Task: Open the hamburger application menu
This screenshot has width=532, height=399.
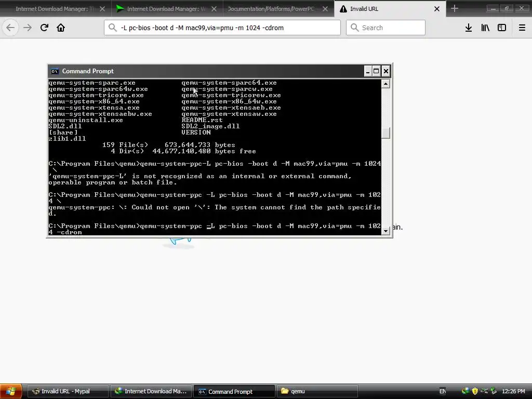Action: pos(522,28)
